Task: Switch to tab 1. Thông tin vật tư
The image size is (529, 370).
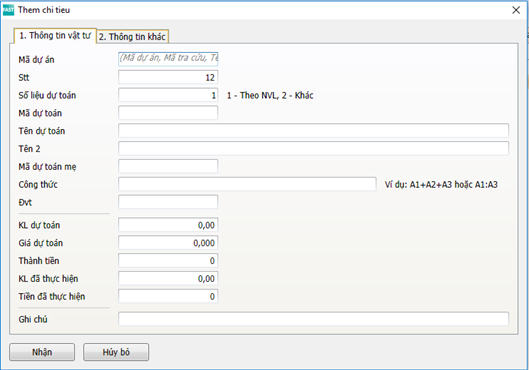Action: pyautogui.click(x=55, y=36)
